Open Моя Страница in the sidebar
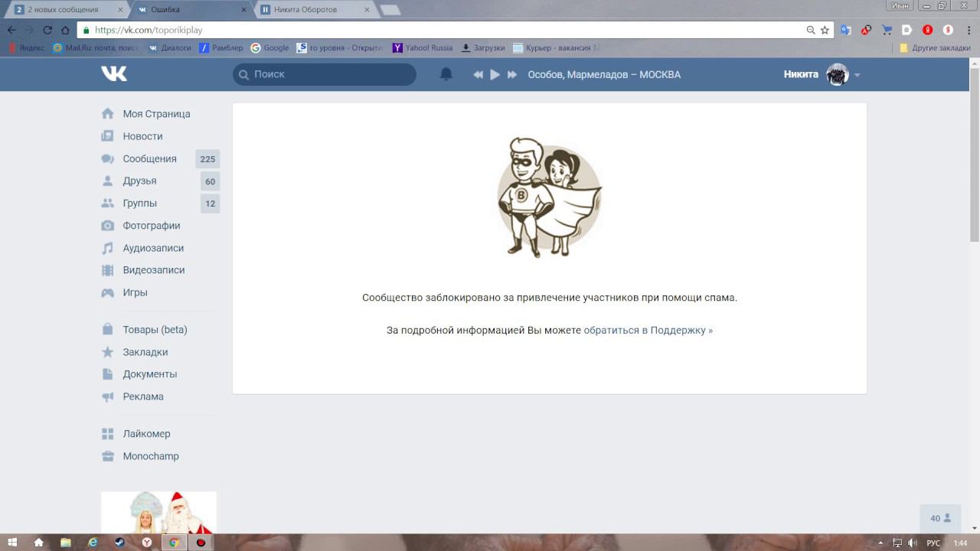Screen dimensions: 980x551 (156, 114)
